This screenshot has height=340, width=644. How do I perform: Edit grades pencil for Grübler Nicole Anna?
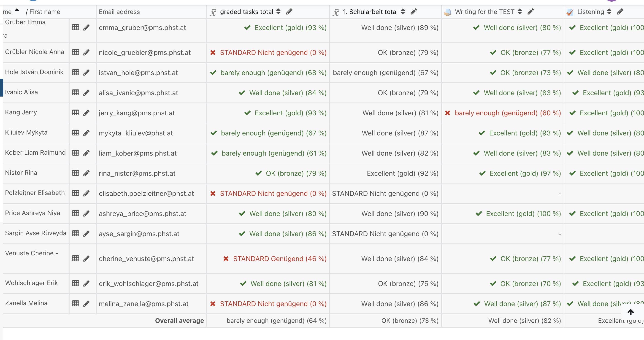pos(86,52)
